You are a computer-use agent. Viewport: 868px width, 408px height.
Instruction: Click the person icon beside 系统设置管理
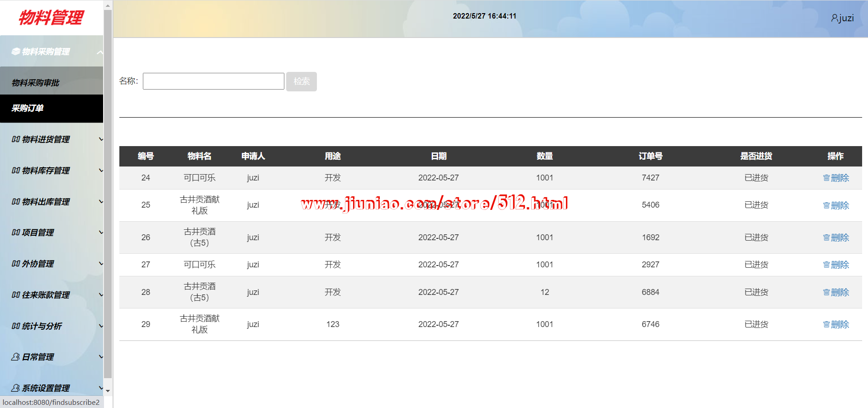click(16, 388)
